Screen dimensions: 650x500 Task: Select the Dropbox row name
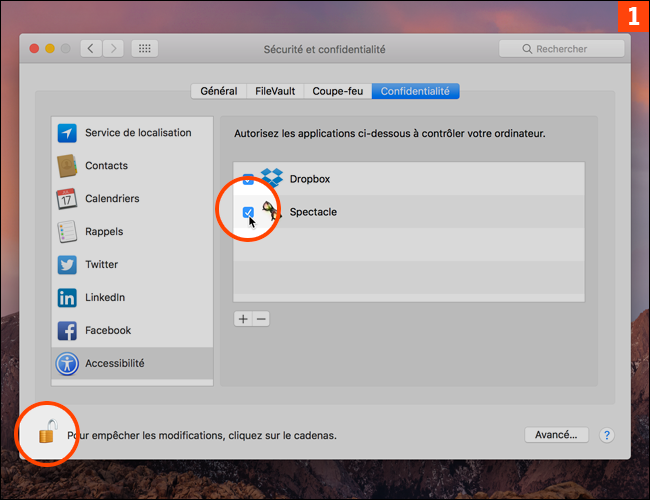pos(310,179)
